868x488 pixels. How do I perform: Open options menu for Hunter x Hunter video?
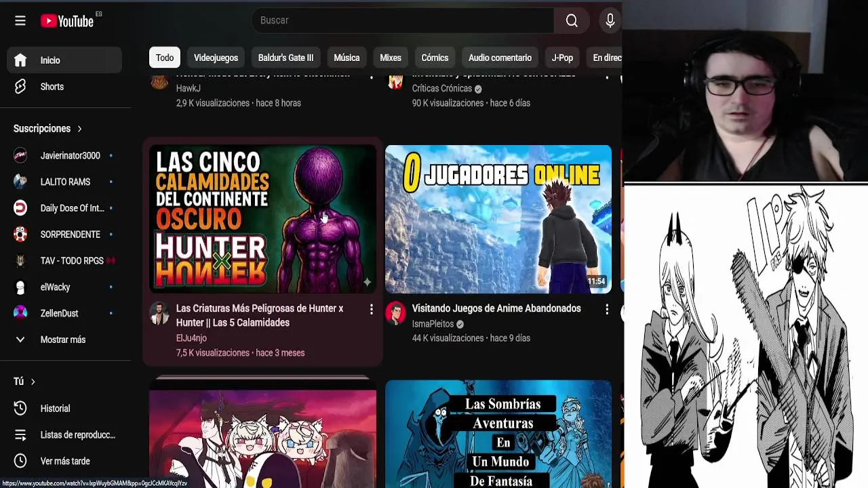tap(371, 310)
